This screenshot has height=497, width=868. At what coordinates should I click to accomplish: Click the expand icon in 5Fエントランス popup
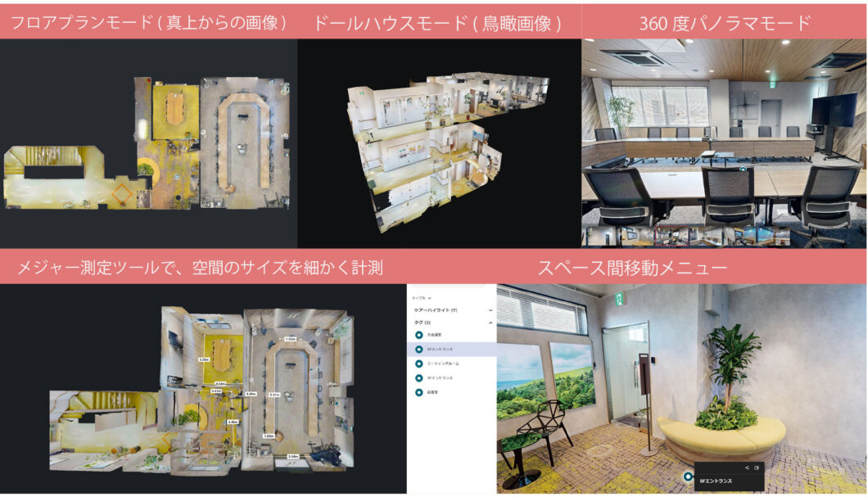click(x=757, y=468)
